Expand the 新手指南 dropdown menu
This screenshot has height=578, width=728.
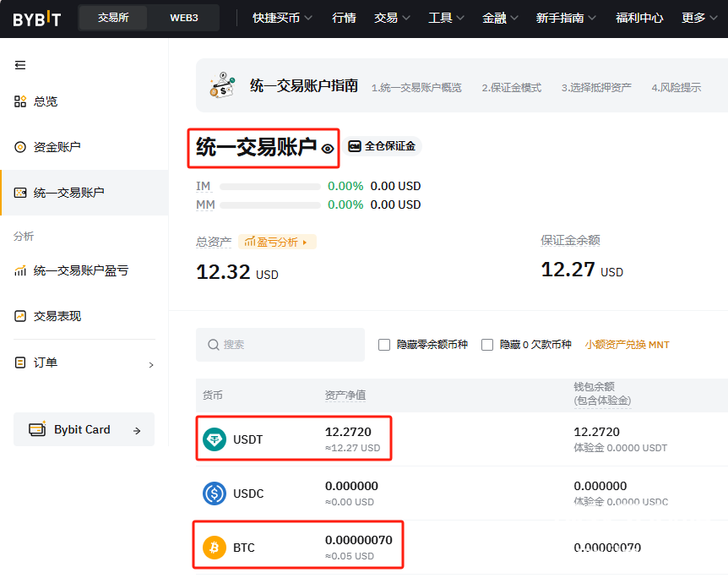click(566, 18)
